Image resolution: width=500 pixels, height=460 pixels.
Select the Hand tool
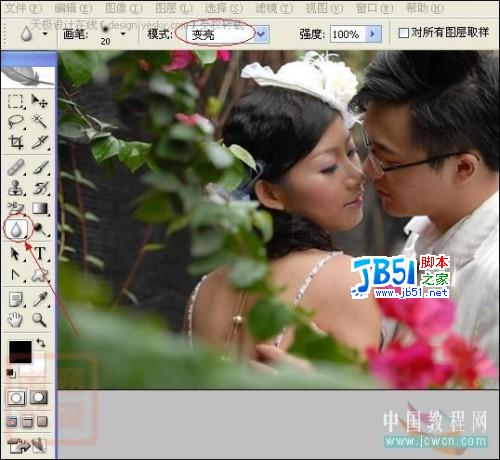coord(15,320)
